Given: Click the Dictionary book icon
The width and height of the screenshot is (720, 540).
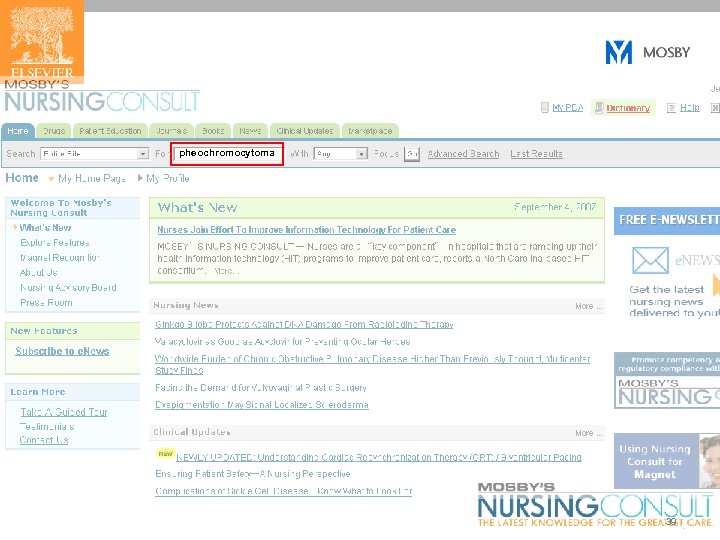Looking at the screenshot, I should pos(599,107).
